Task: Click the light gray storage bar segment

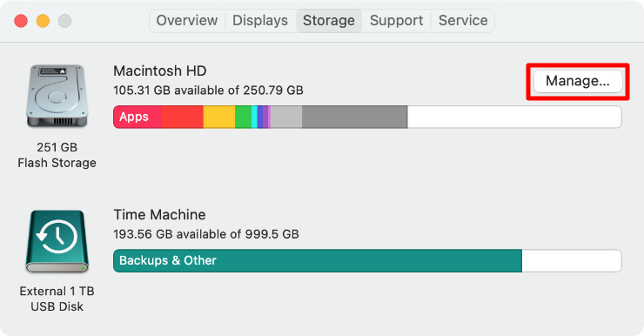Action: coord(286,117)
